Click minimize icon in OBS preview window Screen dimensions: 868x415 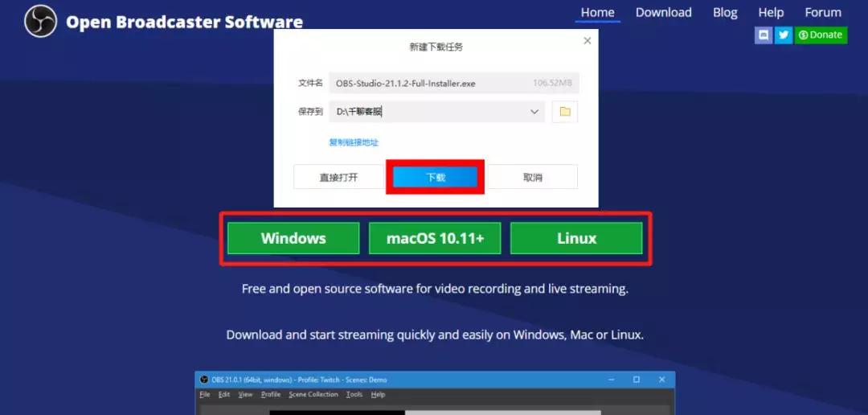coord(612,380)
